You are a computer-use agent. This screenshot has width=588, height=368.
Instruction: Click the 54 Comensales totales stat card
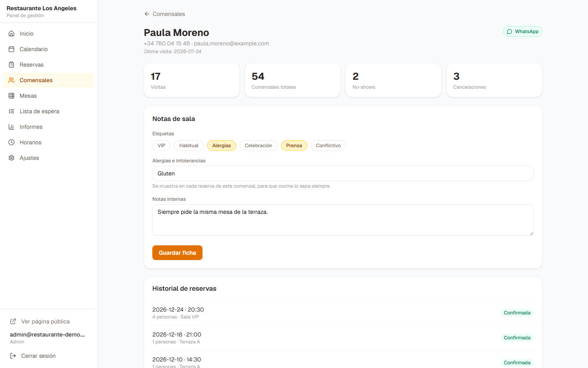pyautogui.click(x=292, y=80)
